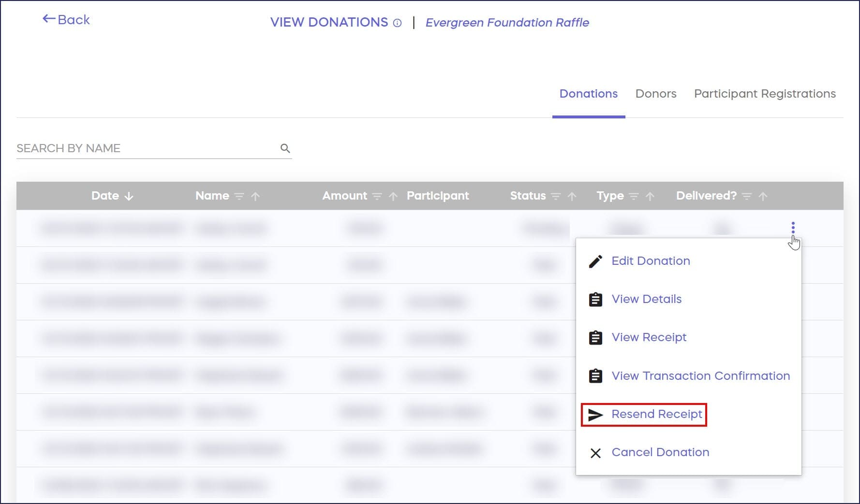Sort by Amount using up arrow
860x504 pixels.
pos(393,196)
